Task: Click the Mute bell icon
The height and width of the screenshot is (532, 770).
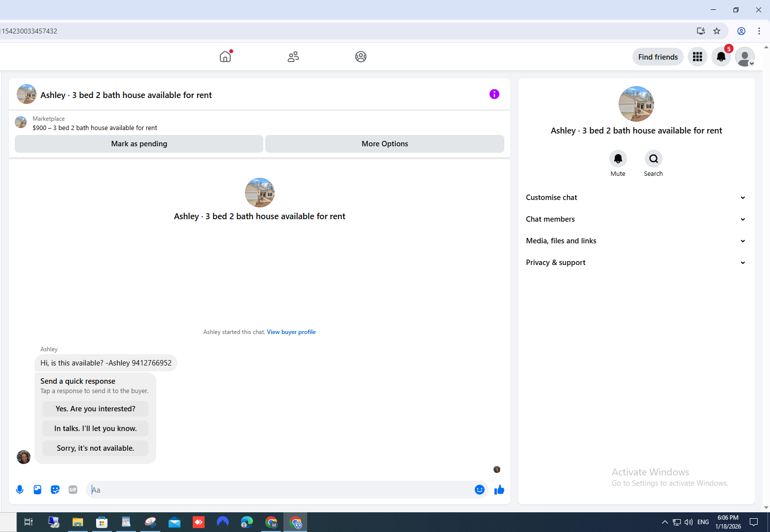Action: click(618, 159)
